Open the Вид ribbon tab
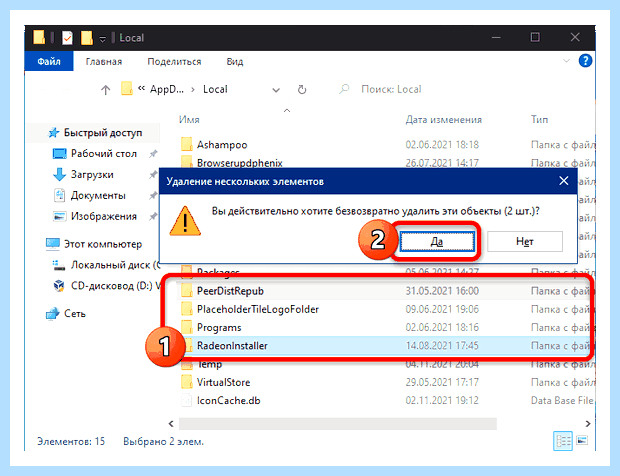 [x=235, y=62]
